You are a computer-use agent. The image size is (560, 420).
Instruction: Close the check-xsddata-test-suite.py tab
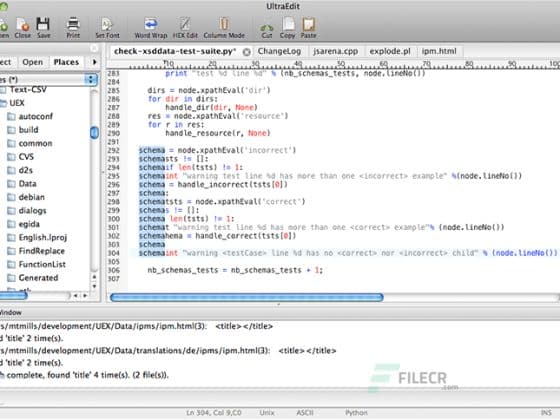coord(246,52)
